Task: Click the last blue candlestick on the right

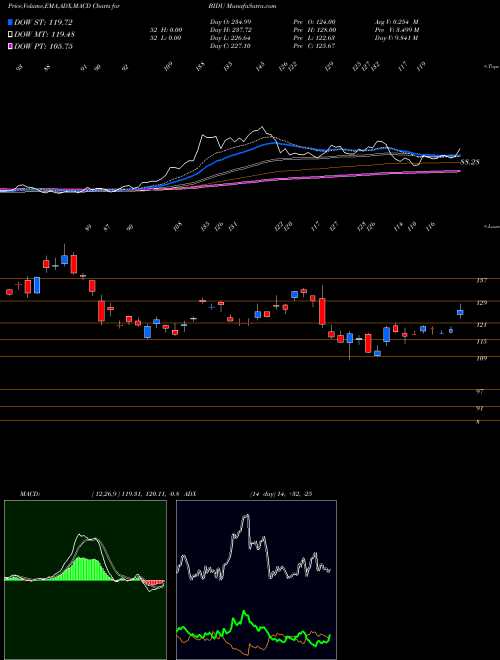Action: (460, 312)
